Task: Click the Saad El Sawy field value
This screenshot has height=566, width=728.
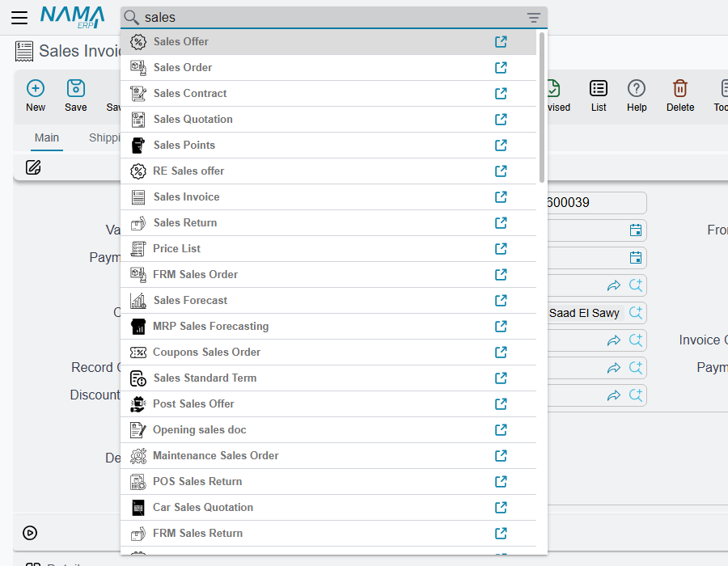Action: 584,313
